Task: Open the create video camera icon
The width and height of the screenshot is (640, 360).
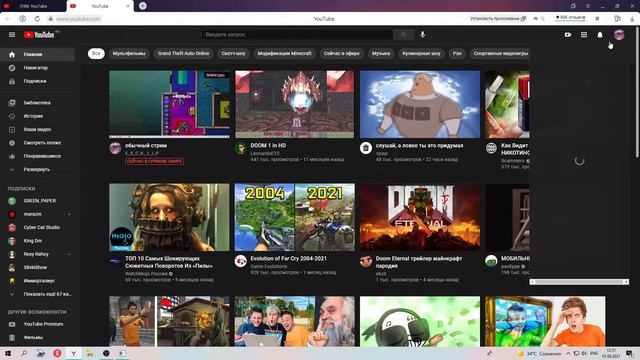Action: coord(568,35)
